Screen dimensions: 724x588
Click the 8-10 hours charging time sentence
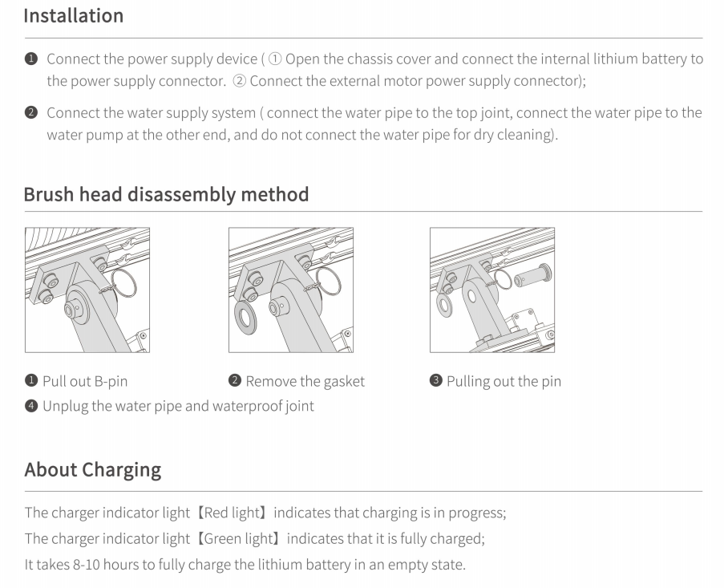point(245,565)
